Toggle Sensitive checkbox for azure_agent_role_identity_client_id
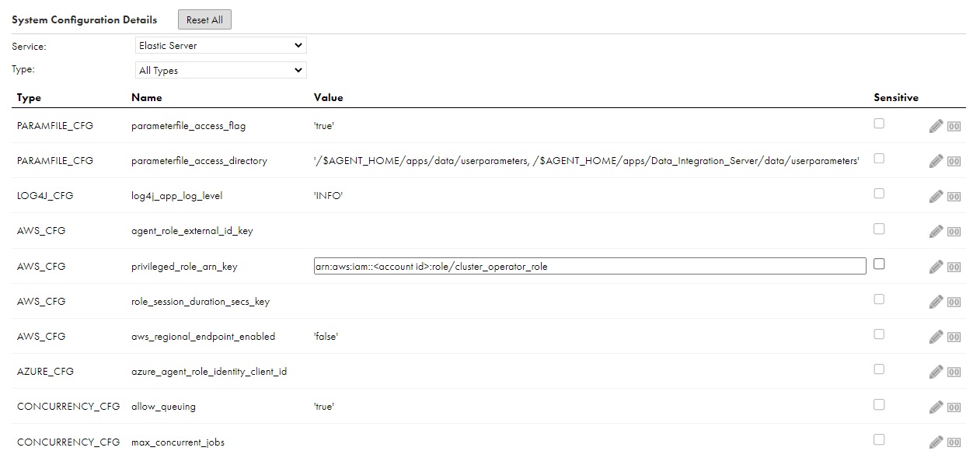 click(879, 369)
